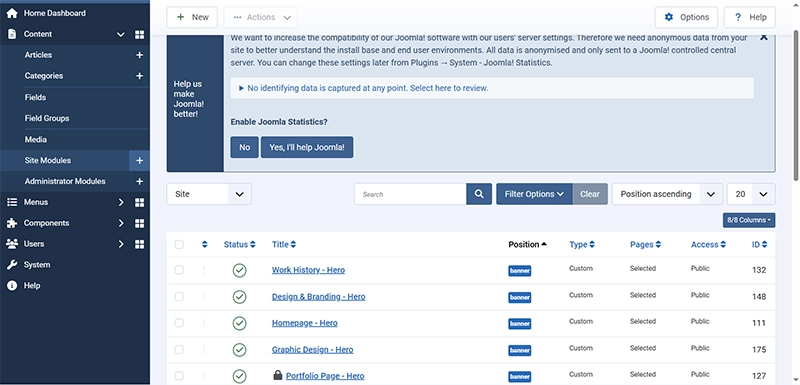This screenshot has height=385, width=800.
Task: Open Filter Options
Action: 534,194
